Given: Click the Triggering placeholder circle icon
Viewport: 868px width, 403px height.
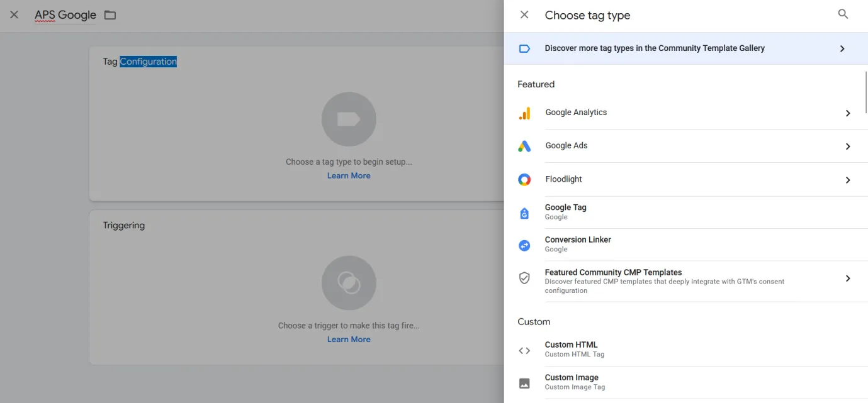Looking at the screenshot, I should point(349,283).
